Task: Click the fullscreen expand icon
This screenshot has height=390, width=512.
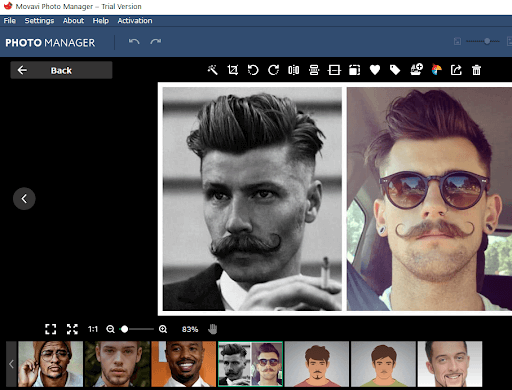Action: pos(72,329)
